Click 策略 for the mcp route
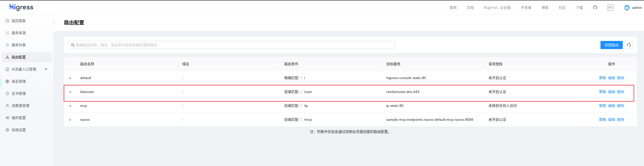 pos(603,106)
